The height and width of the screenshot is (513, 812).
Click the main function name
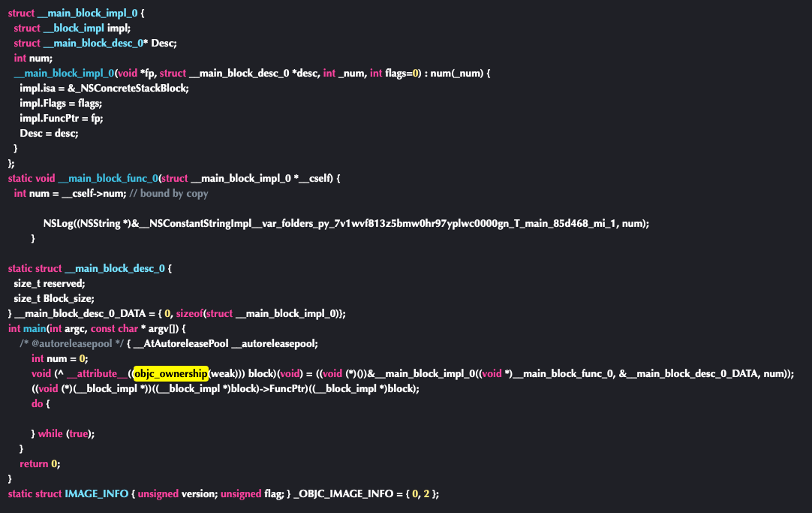[x=35, y=328]
